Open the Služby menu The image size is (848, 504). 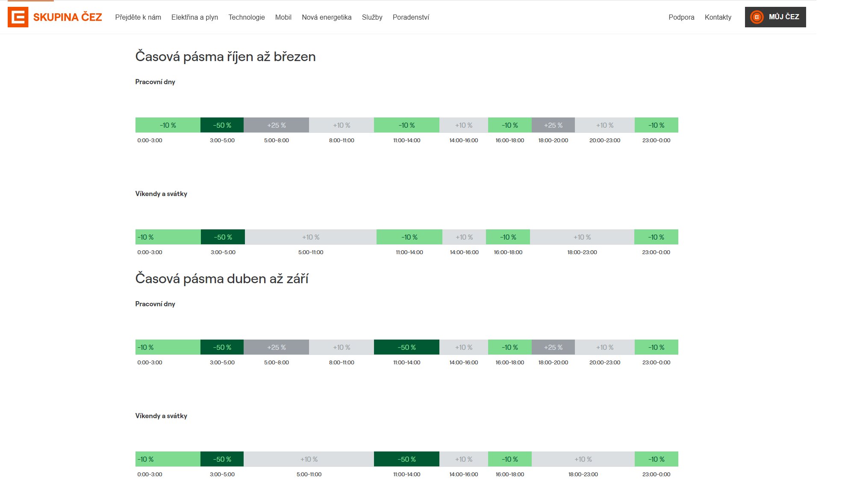372,17
